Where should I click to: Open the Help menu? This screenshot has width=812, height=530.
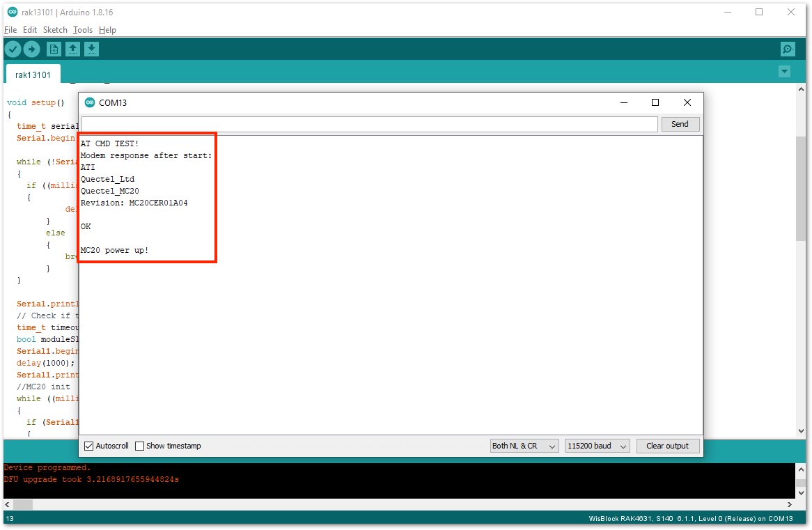tap(108, 30)
